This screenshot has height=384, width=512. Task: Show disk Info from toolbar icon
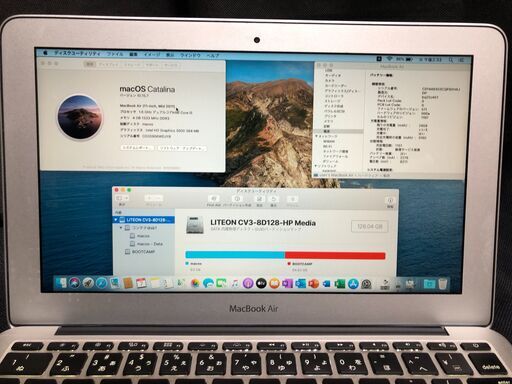click(390, 200)
